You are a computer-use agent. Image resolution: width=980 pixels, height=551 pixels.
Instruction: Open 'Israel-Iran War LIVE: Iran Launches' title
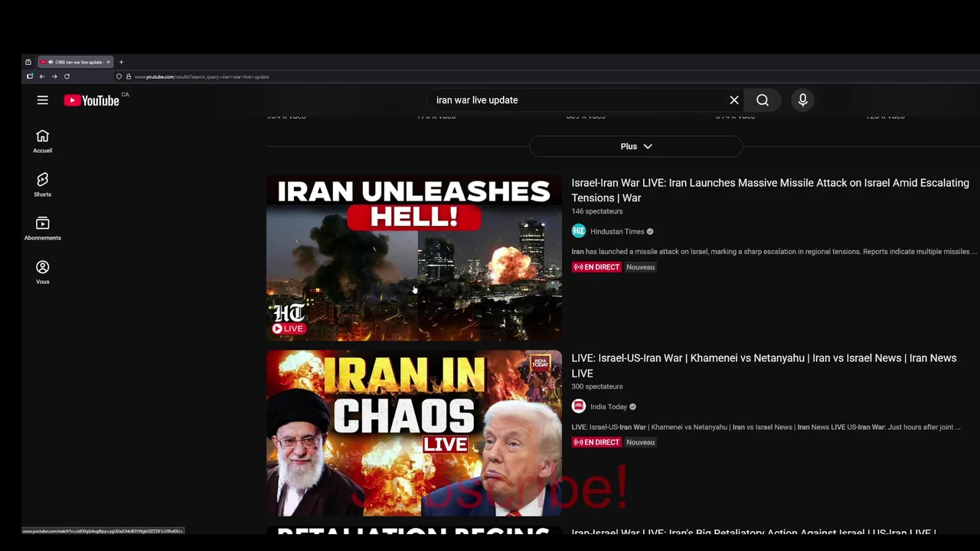coord(770,191)
